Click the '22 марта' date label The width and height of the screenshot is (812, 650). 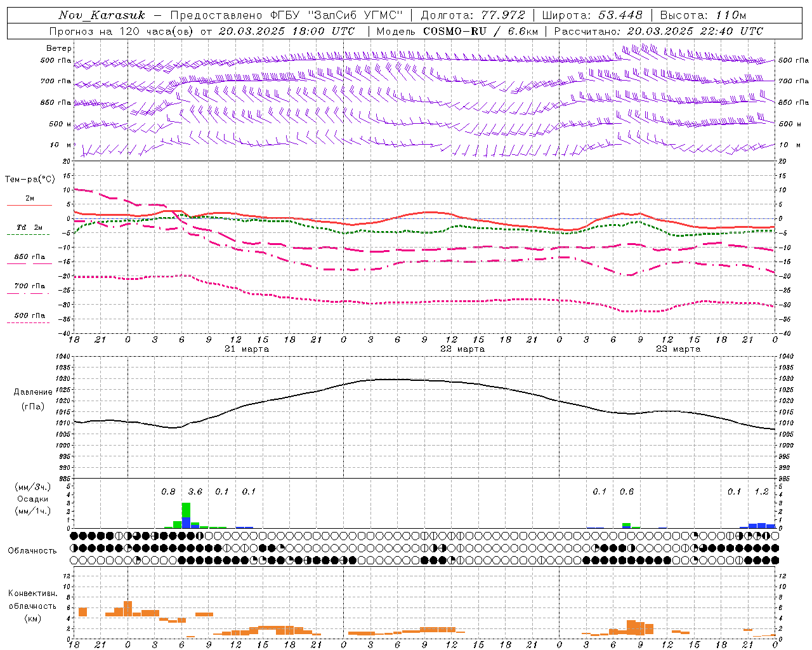click(x=462, y=349)
